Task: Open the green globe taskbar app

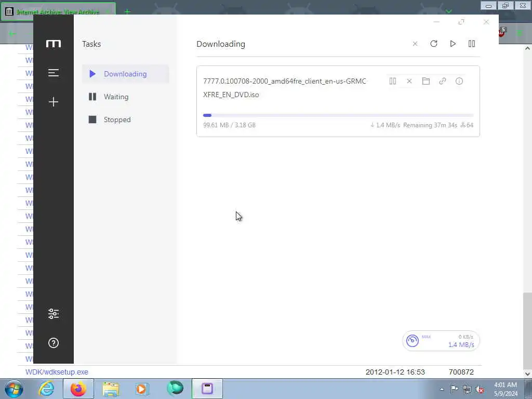Action: pyautogui.click(x=175, y=389)
